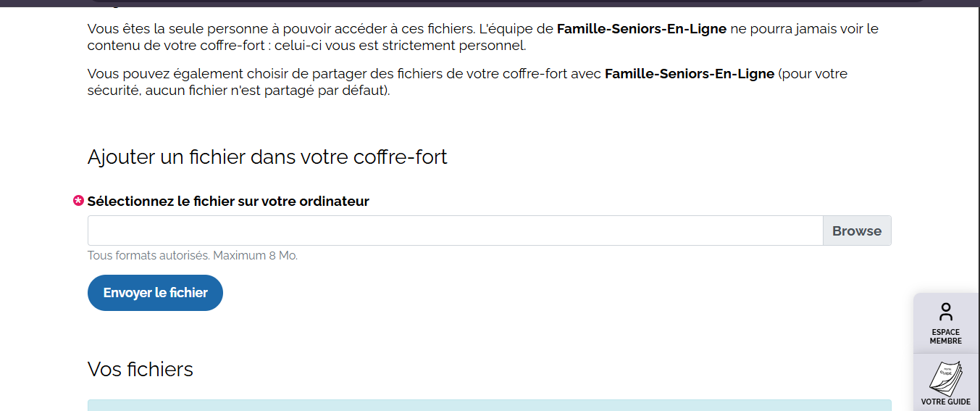Image resolution: width=980 pixels, height=411 pixels.
Task: Click the Sélectionnez le fichier field label
Action: pyautogui.click(x=228, y=202)
